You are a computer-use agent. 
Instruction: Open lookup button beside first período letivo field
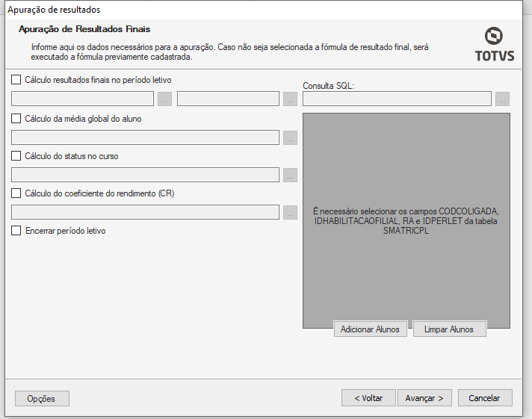click(x=165, y=99)
